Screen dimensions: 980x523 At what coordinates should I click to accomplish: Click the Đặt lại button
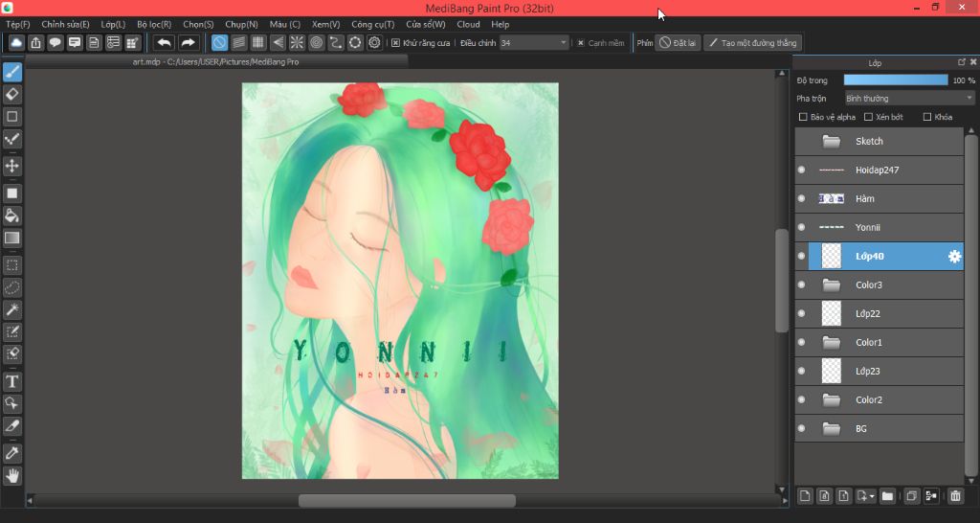click(x=678, y=42)
